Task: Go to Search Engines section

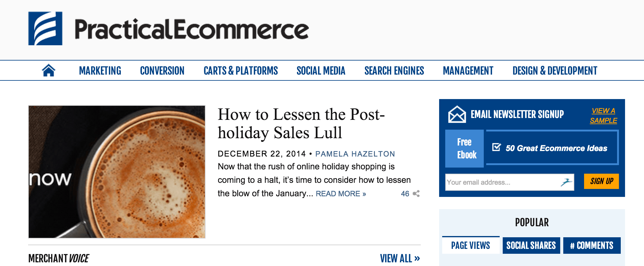Action: (394, 71)
